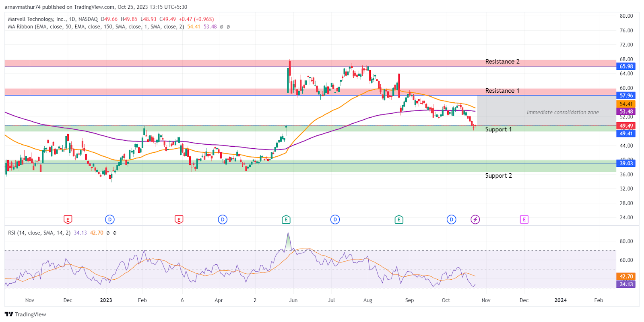
Task: Click the purple 53.48 axis price label
Action: tap(626, 112)
